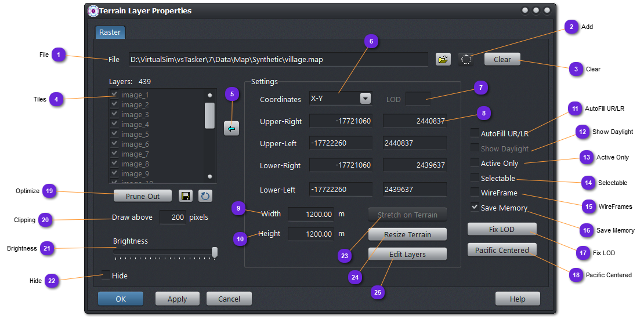The image size is (644, 319).
Task: Click the Layers list scrollbar thumb
Action: (x=209, y=115)
